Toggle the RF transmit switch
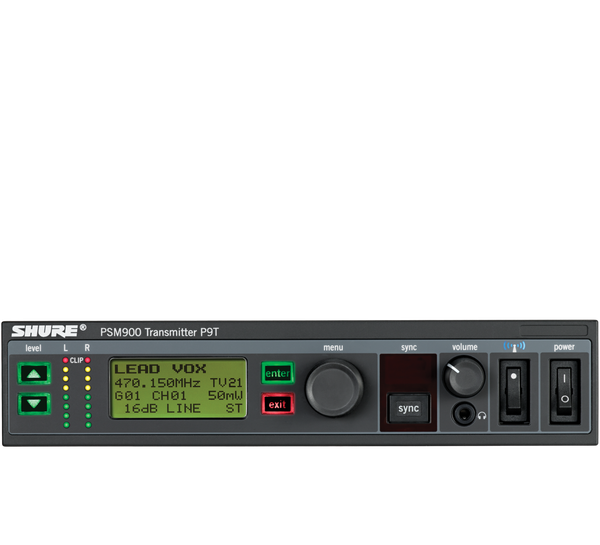600x545 pixels. click(x=514, y=392)
